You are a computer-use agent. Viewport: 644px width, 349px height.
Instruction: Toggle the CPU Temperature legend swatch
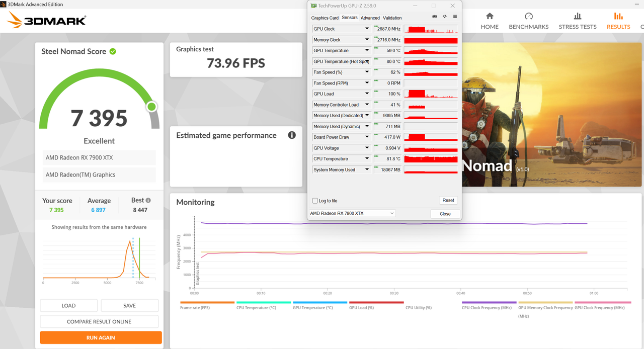[x=264, y=302]
